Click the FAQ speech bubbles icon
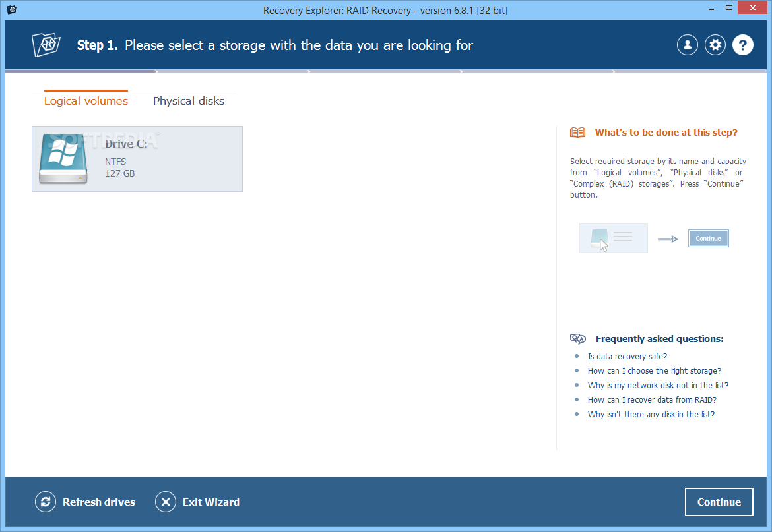This screenshot has width=772, height=532. pos(577,339)
